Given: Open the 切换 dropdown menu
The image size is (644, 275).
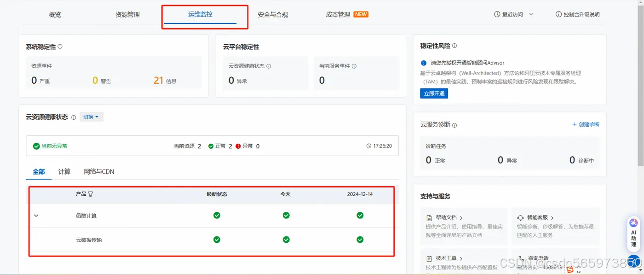Looking at the screenshot, I should click(x=91, y=116).
